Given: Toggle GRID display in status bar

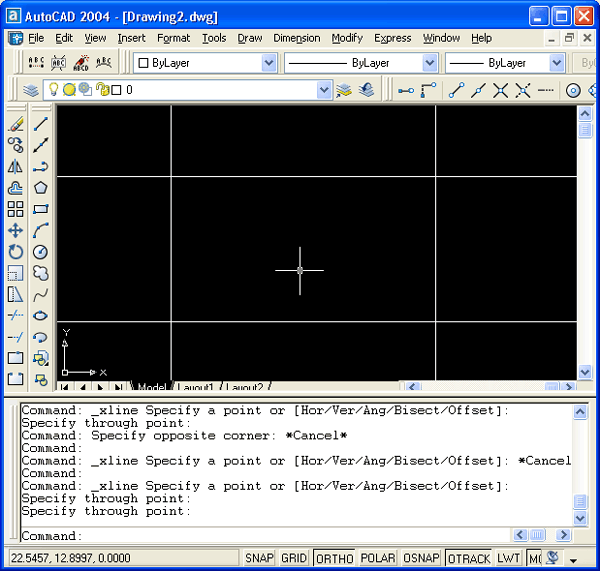Looking at the screenshot, I should pyautogui.click(x=293, y=558).
